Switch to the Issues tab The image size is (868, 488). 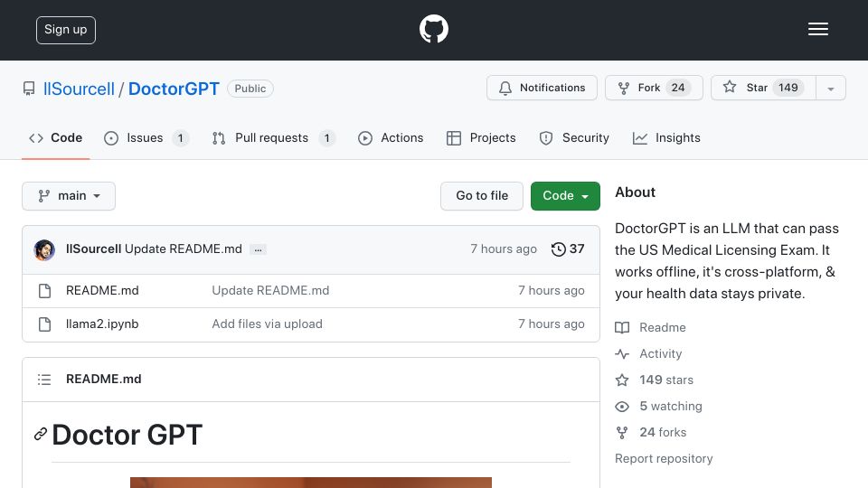coord(146,137)
